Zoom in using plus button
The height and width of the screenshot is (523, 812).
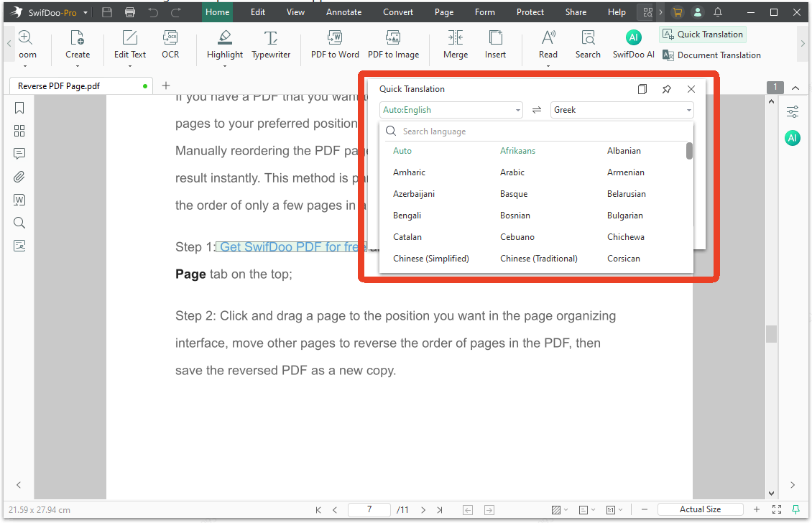757,510
